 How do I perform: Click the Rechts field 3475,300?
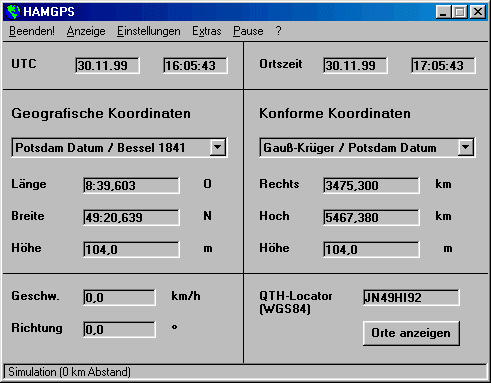pos(371,185)
